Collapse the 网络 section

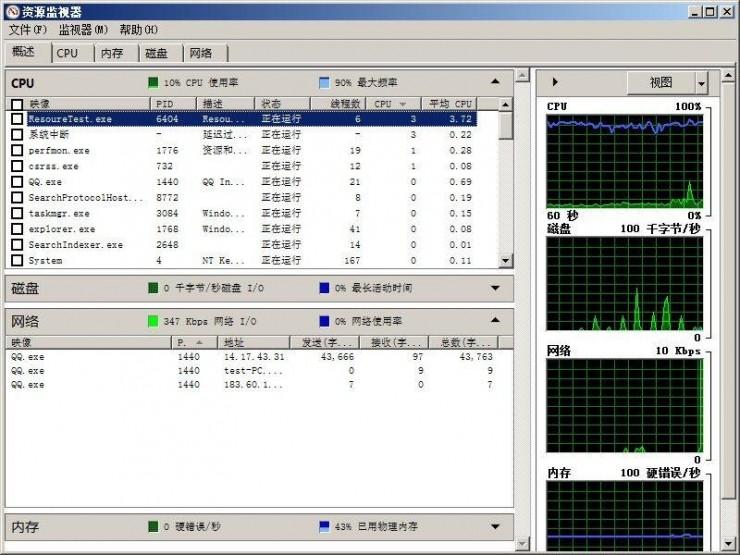click(x=495, y=321)
